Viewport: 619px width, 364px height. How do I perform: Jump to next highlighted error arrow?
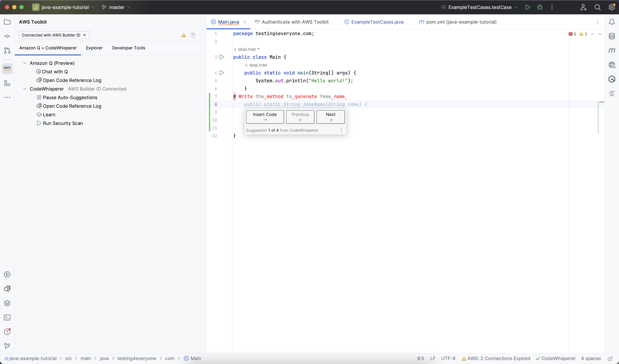click(x=600, y=34)
